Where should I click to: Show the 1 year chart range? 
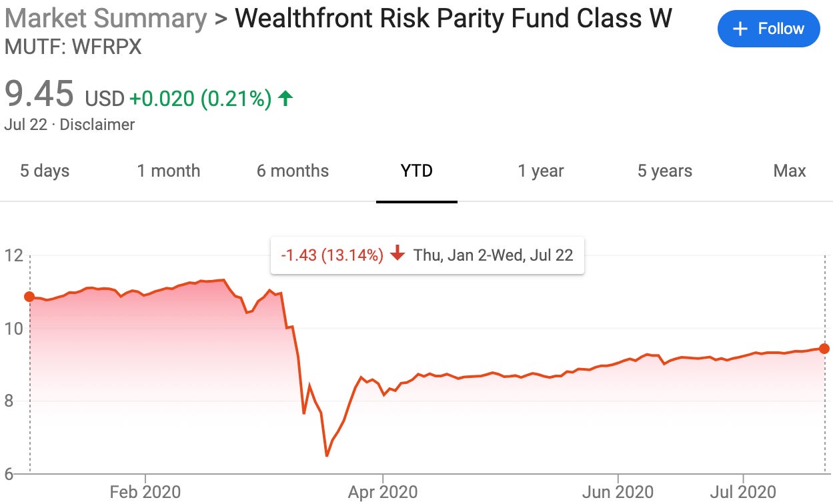pyautogui.click(x=541, y=171)
